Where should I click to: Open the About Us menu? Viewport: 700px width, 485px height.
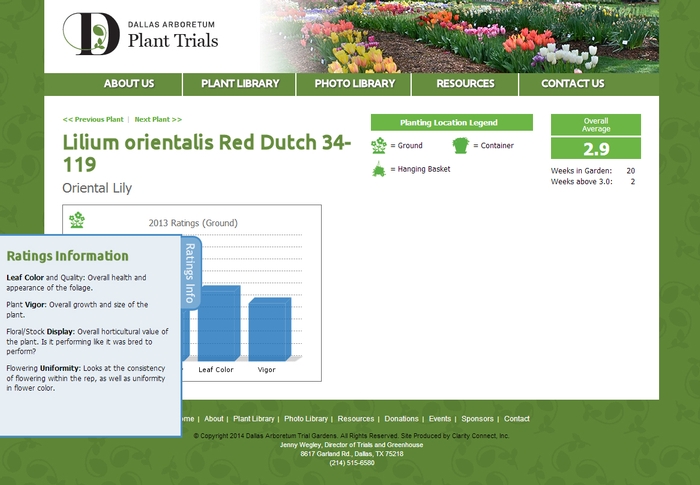128,84
